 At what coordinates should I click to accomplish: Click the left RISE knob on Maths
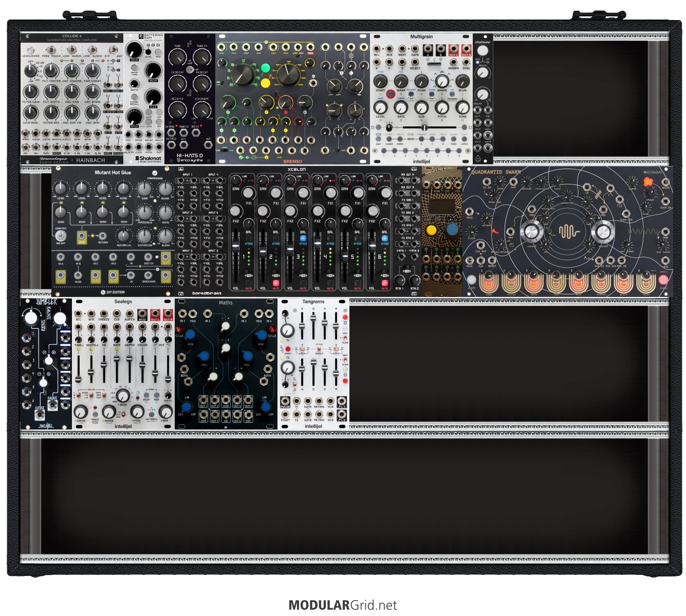(x=190, y=334)
